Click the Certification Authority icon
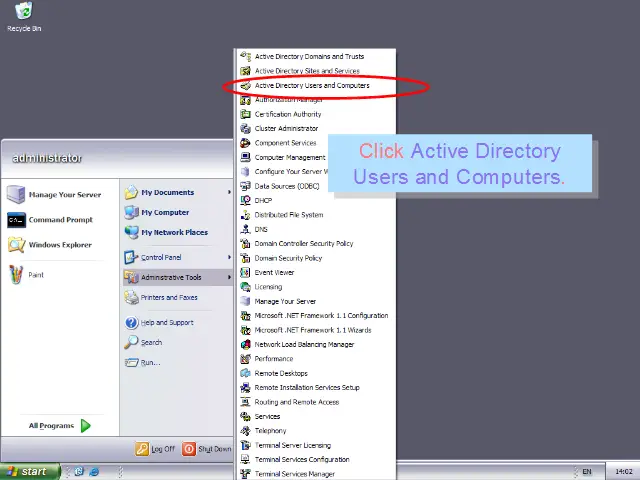The image size is (640, 480). tap(245, 114)
